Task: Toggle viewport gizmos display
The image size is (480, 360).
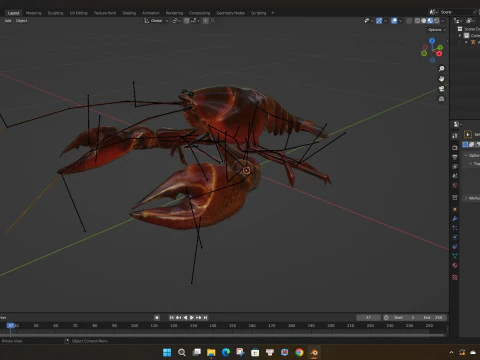Action: pyautogui.click(x=379, y=21)
